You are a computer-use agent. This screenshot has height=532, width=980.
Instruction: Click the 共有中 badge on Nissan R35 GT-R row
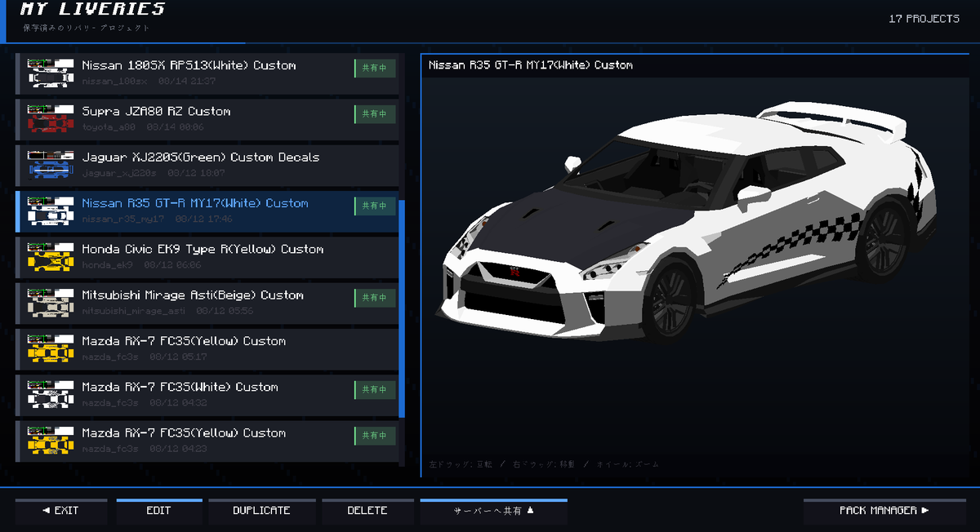click(375, 206)
